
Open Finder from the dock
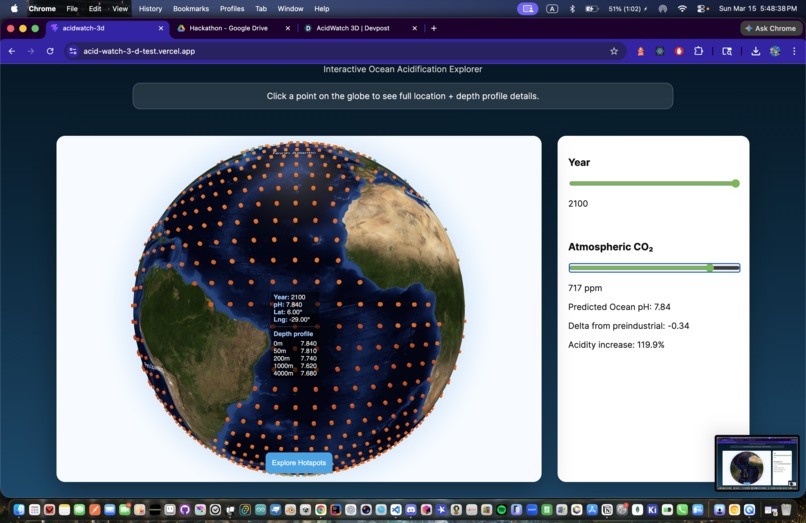19,510
